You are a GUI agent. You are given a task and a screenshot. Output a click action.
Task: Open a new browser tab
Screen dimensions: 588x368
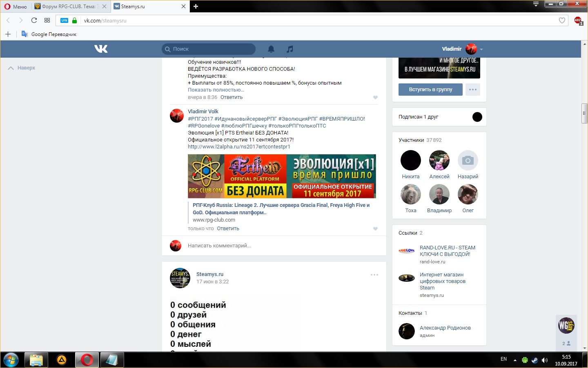click(196, 7)
